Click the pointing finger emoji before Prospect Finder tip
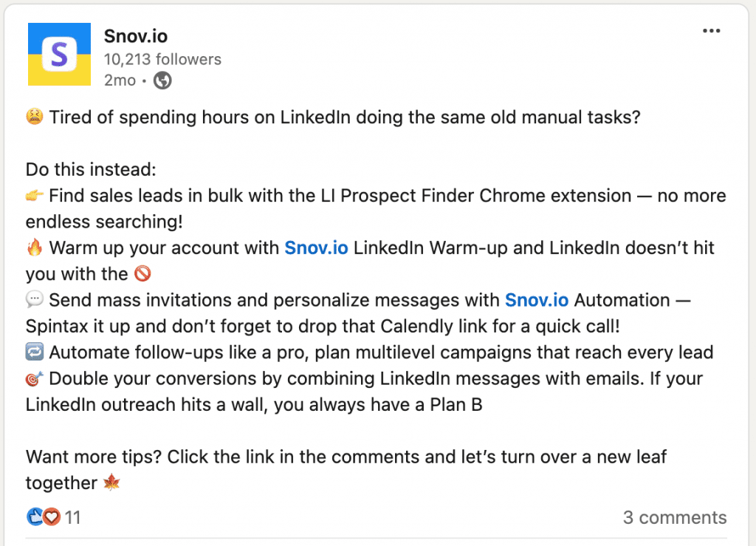The width and height of the screenshot is (756, 546). 34,196
